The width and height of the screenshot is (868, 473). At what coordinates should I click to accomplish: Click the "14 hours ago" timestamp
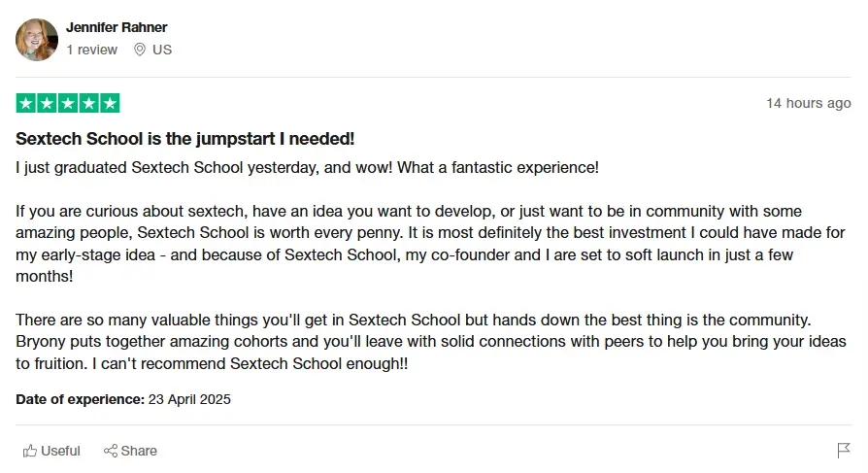[808, 103]
